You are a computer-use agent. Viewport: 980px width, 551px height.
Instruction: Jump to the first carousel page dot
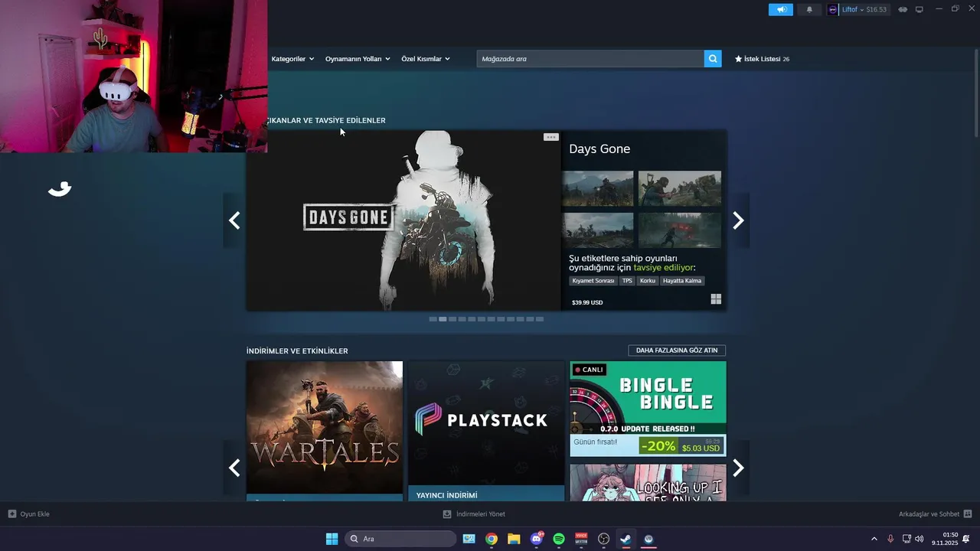[433, 319]
